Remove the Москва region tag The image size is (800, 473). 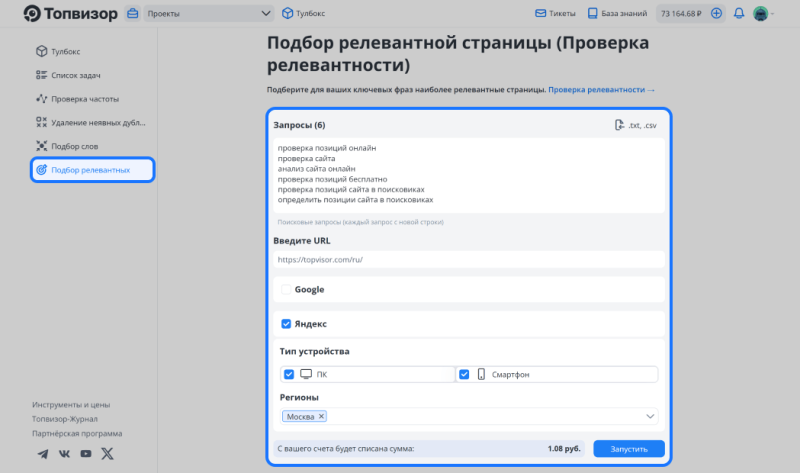(321, 416)
